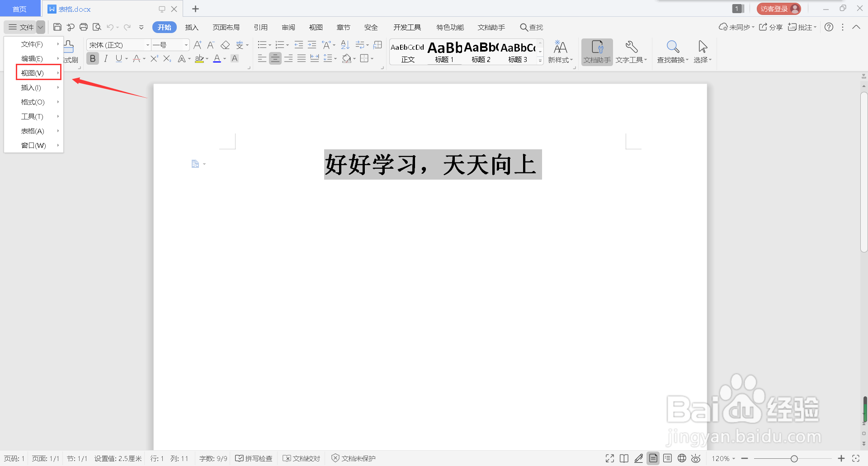
Task: Enable the 拼写检查 spell check option
Action: pyautogui.click(x=254, y=458)
